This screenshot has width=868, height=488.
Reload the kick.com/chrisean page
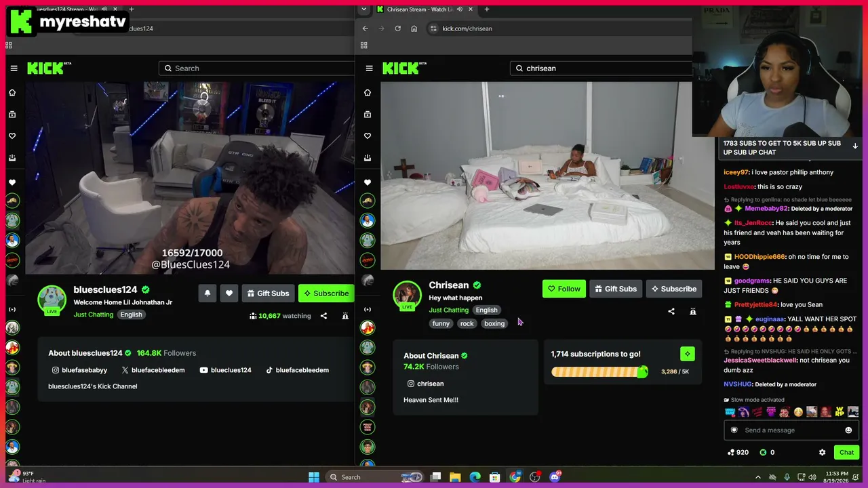tap(397, 28)
